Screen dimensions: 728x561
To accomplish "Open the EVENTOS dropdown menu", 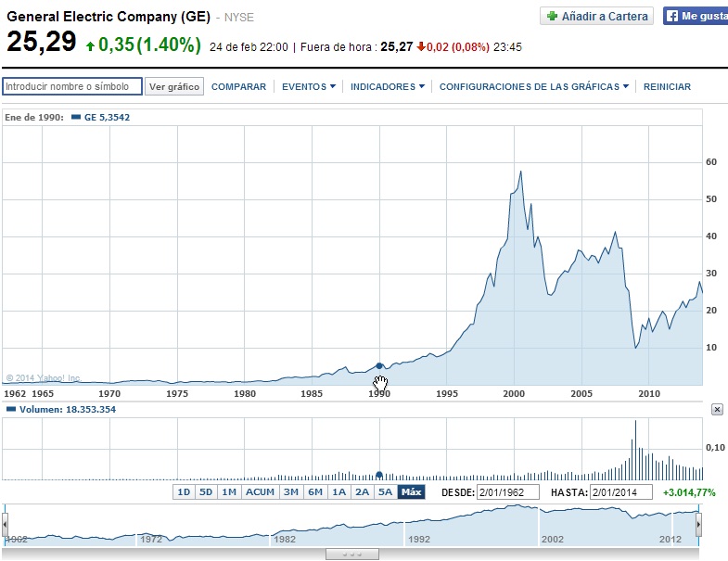I will (308, 86).
